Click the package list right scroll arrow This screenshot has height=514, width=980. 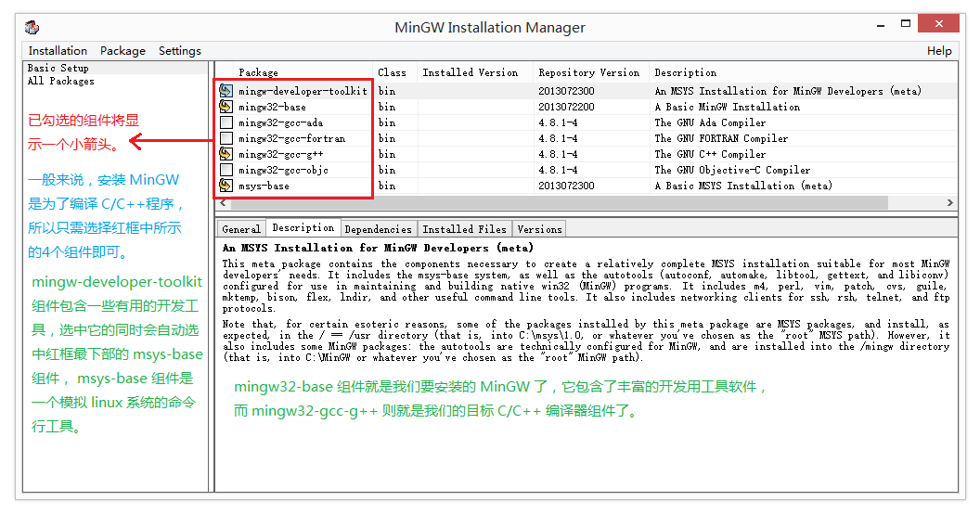pyautogui.click(x=950, y=202)
